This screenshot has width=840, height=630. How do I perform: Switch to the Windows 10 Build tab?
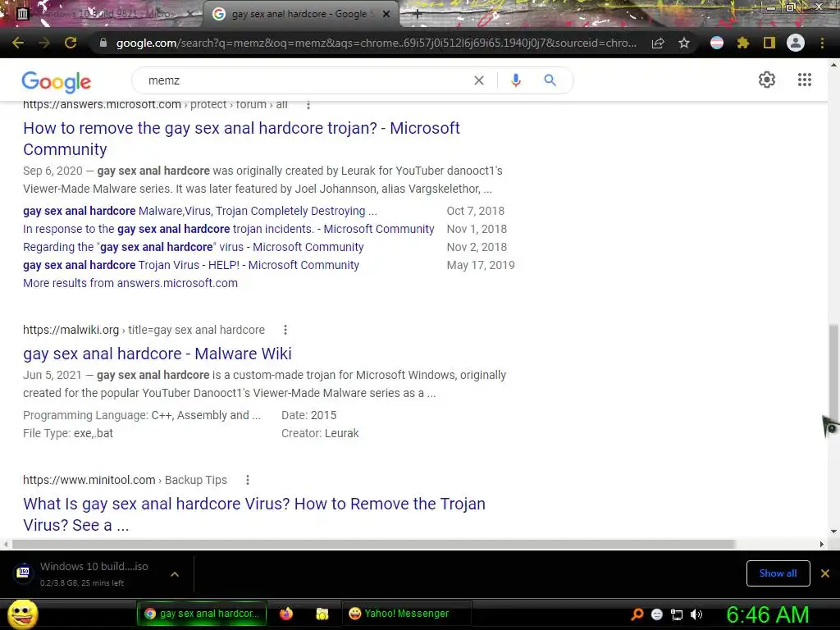point(107,15)
